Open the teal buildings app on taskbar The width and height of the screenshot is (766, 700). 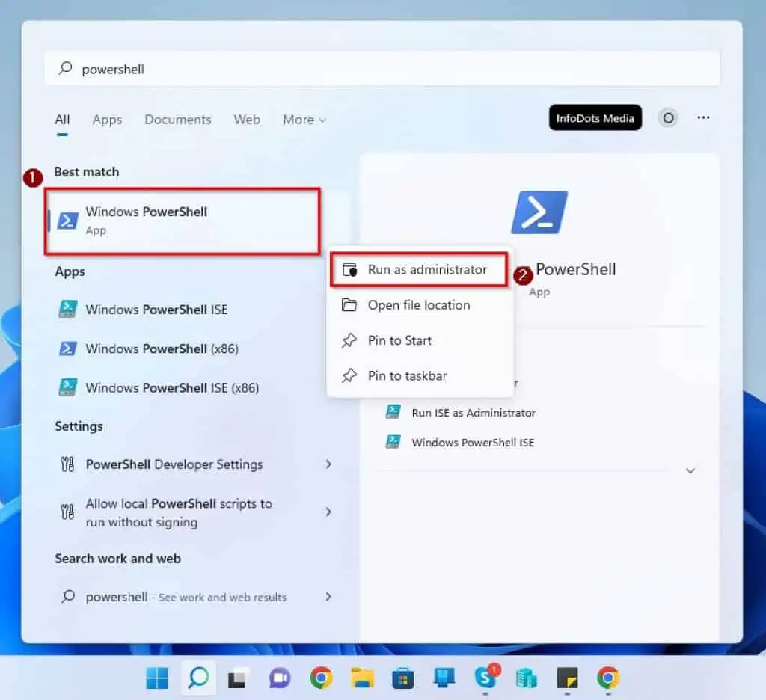pos(526,678)
